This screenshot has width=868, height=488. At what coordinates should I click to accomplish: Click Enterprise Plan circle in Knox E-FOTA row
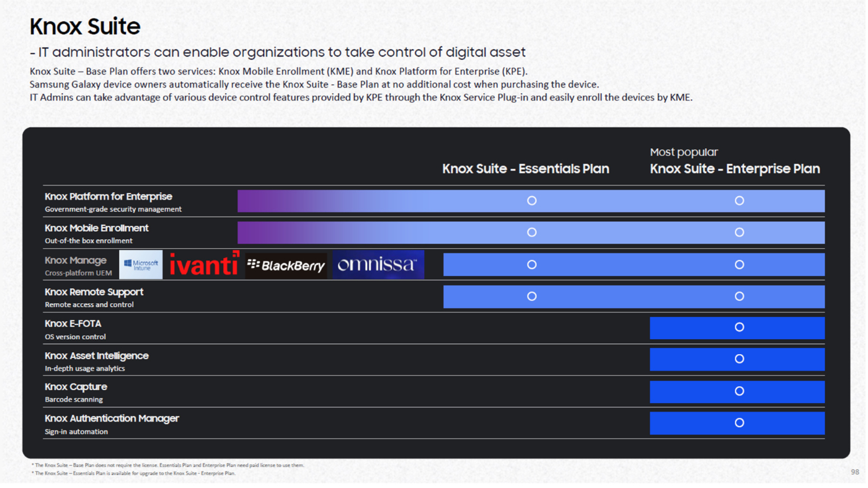tap(739, 327)
